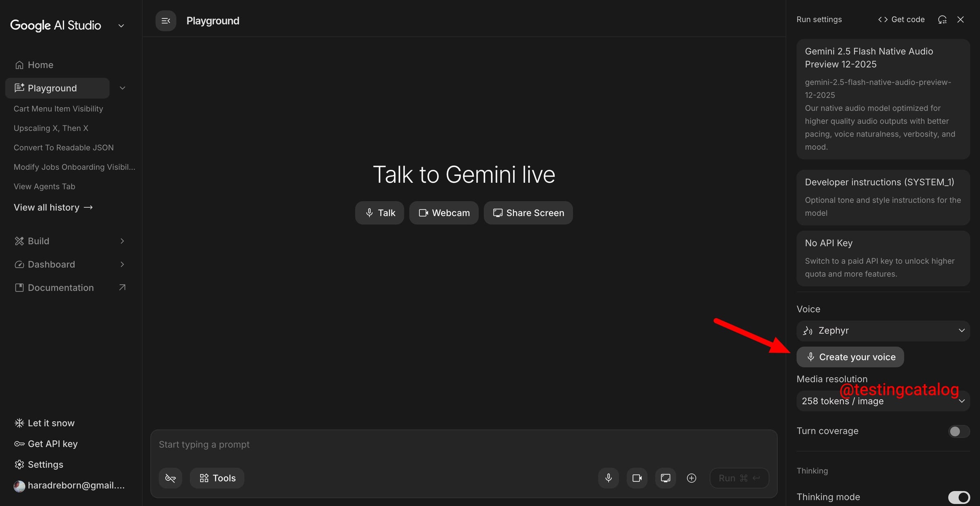Click the microphone icon in the prompt bar
Screen dimensions: 980x506
tap(608, 478)
